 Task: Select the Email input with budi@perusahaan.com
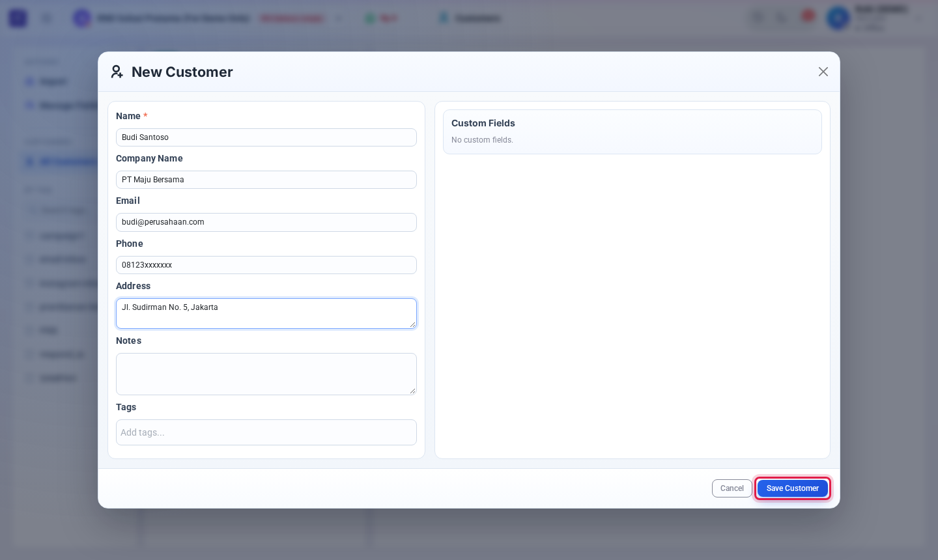[266, 222]
